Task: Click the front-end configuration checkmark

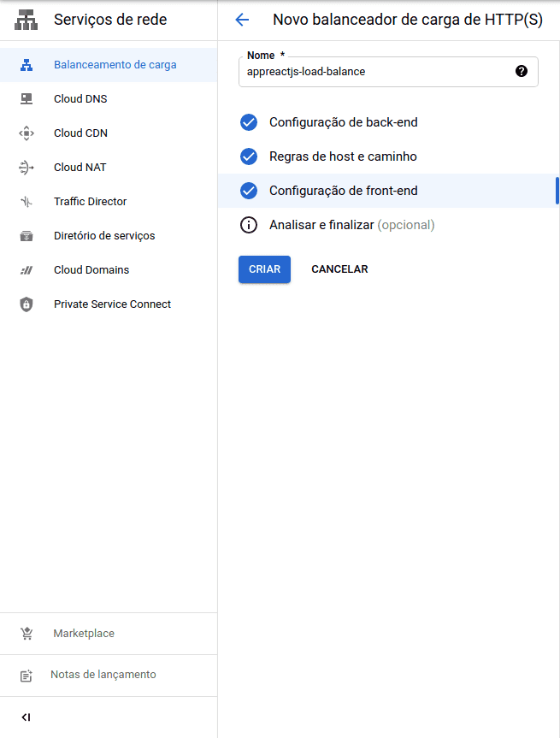Action: (249, 191)
